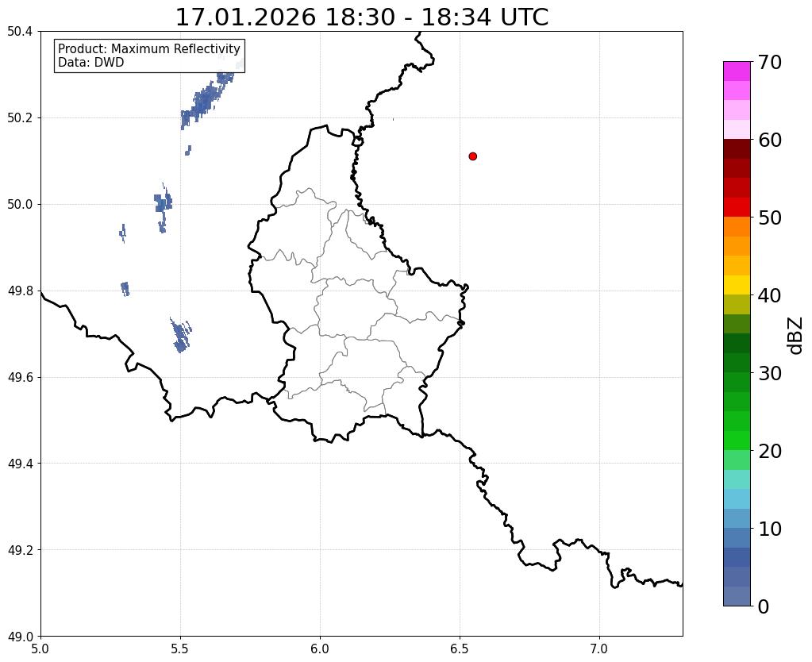Click the colorbar tick label 40
This screenshot has height=662, width=812.
pos(770,295)
